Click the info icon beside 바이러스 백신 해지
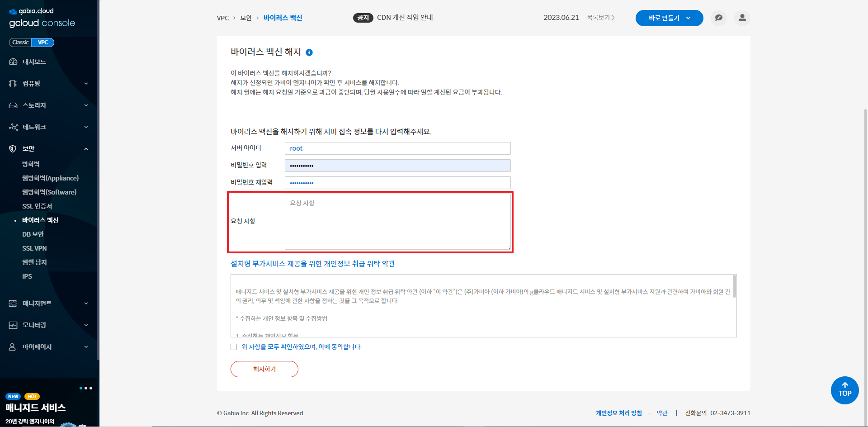Screen dimensions: 868x427 (x=309, y=52)
